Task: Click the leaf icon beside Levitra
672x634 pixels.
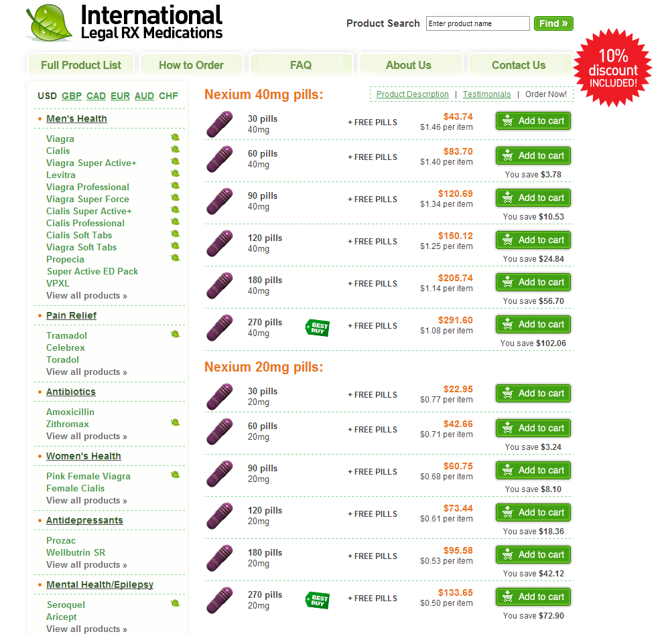Action: pyautogui.click(x=176, y=173)
